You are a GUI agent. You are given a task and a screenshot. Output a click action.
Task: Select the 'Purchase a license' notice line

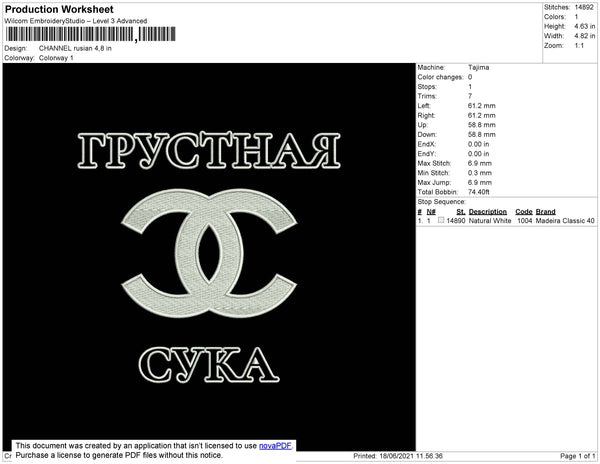click(119, 455)
